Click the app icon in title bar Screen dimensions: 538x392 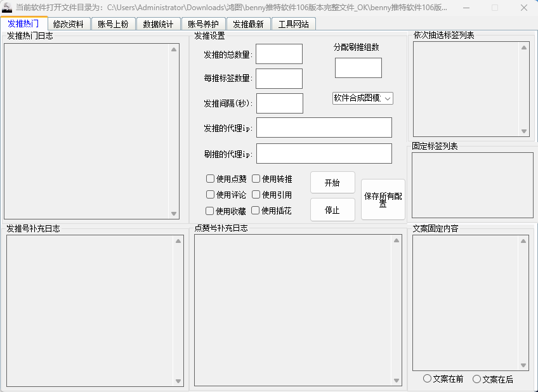(7, 8)
